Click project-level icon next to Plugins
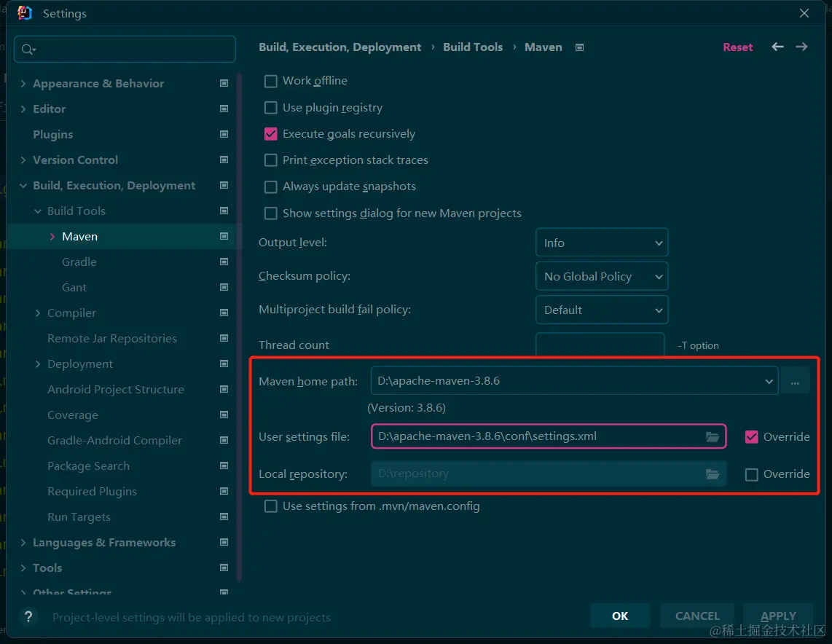 224,134
